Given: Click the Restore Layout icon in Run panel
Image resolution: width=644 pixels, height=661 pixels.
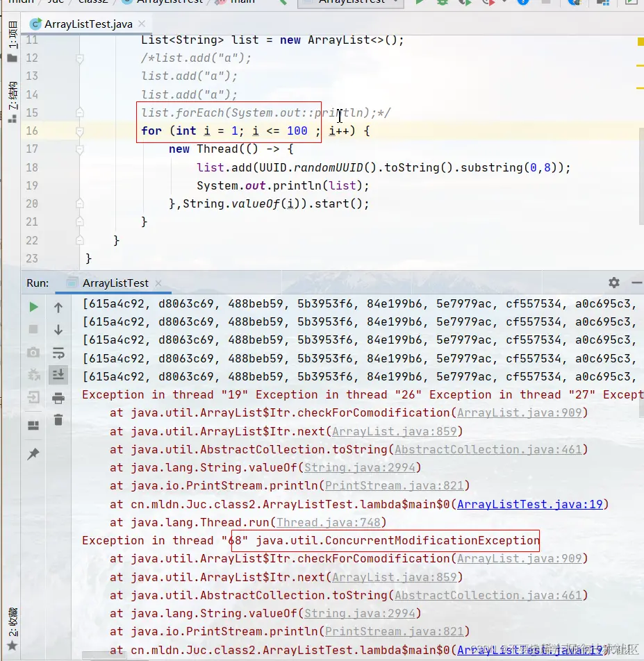Looking at the screenshot, I should click(33, 426).
